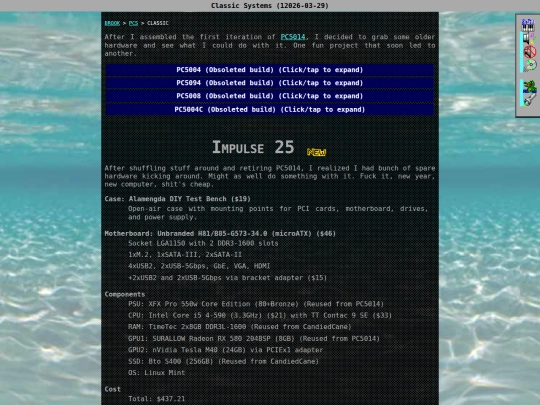Click the Socket LGA1150 DDR3-1600 line
The image size is (540, 405).
tap(203, 243)
